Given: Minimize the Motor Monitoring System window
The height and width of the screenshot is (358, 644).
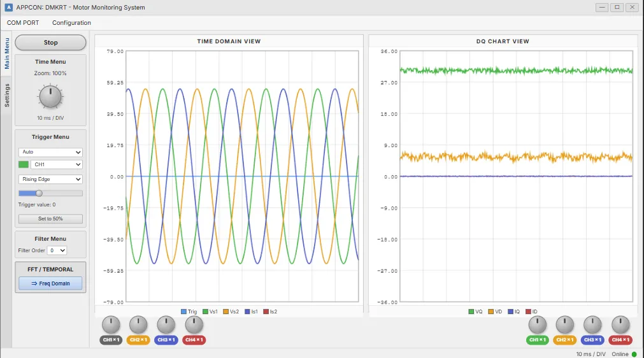Looking at the screenshot, I should point(602,8).
